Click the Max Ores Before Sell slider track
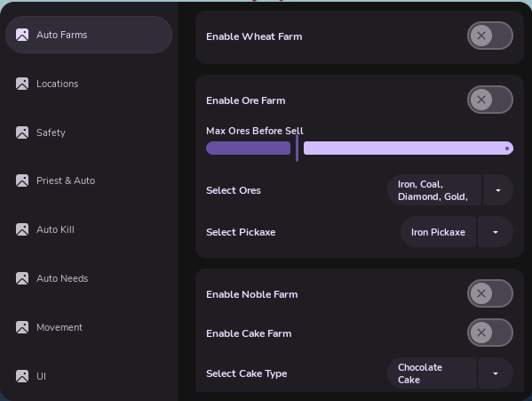Image resolution: width=532 pixels, height=401 pixels. tap(360, 148)
